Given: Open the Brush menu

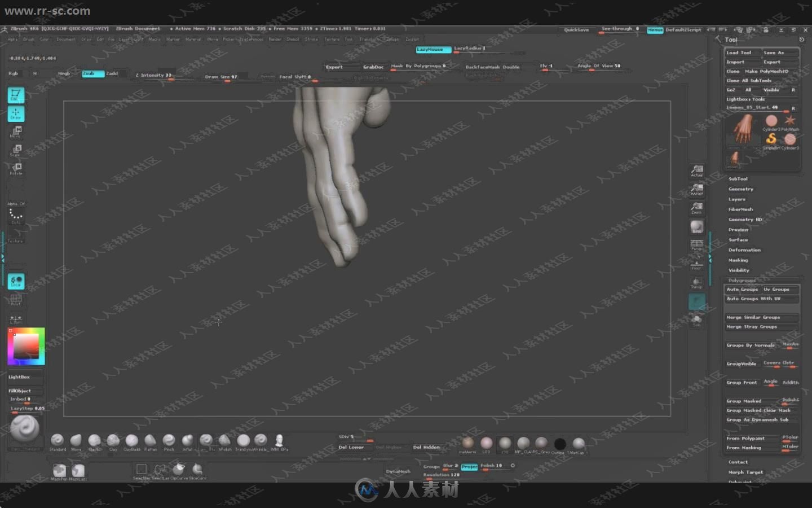Looking at the screenshot, I should pyautogui.click(x=29, y=40).
